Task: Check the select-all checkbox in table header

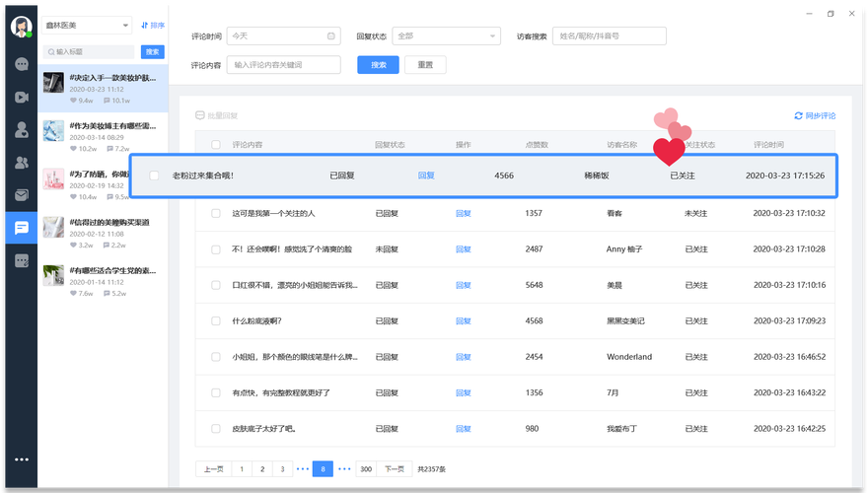Action: [216, 145]
